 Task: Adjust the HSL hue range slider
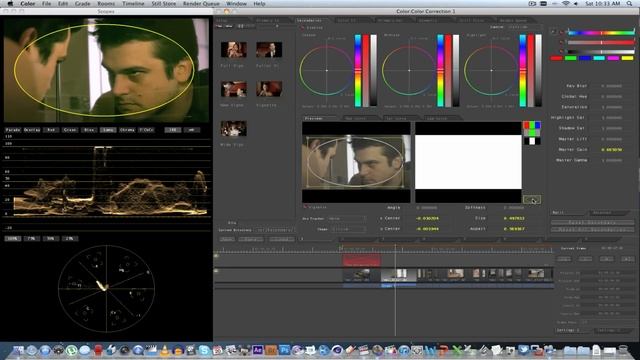pos(601,32)
